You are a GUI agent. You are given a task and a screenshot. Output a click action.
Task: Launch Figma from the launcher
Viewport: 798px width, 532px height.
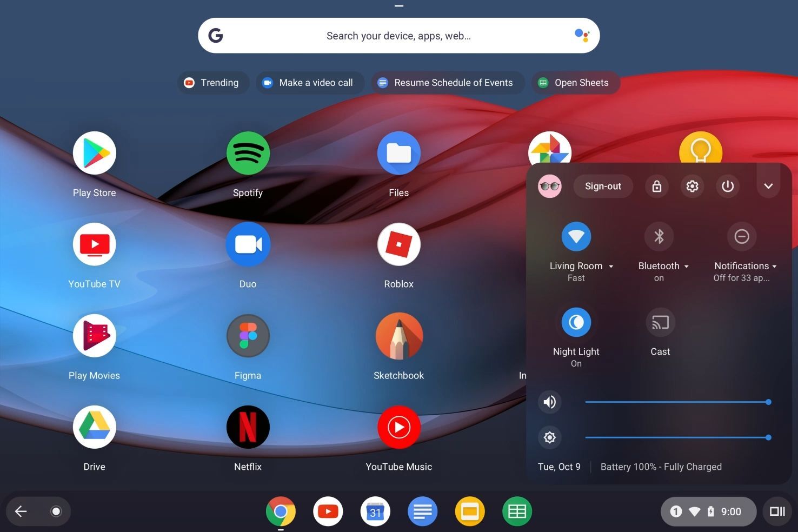[248, 336]
